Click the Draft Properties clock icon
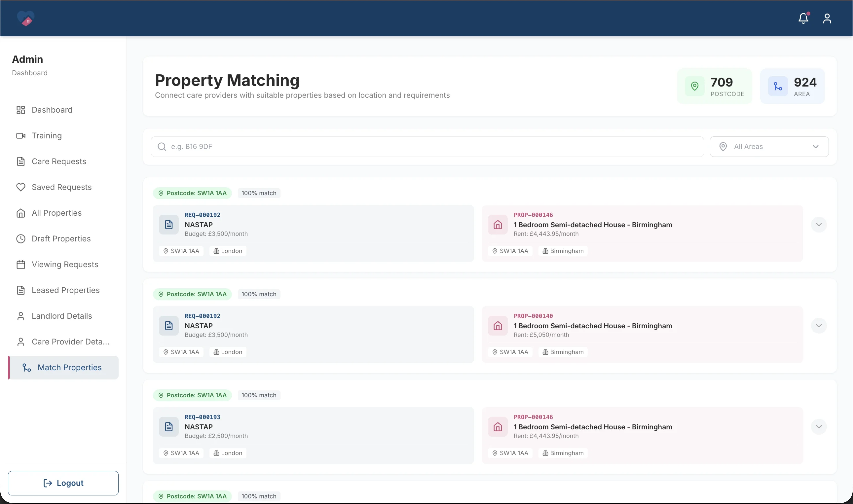This screenshot has height=504, width=853. (x=21, y=239)
